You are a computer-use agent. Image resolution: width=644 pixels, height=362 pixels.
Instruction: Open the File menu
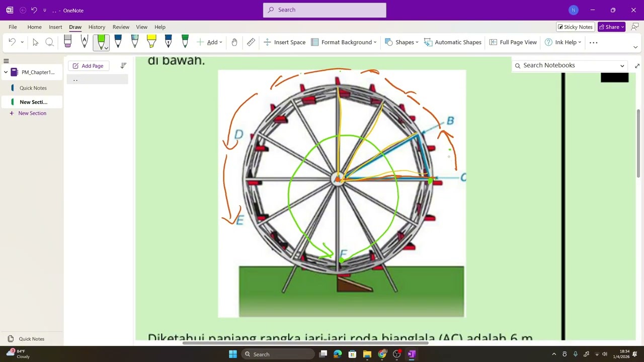(13, 27)
